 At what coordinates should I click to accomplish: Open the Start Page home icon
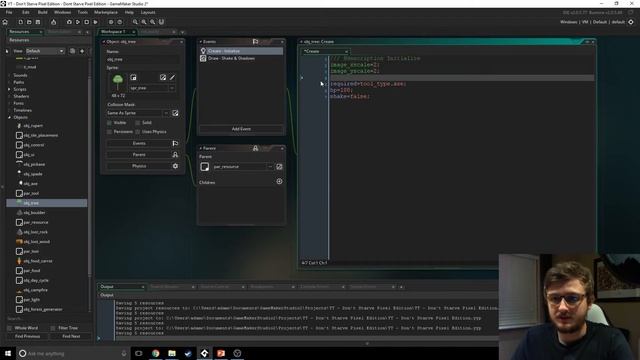[5, 22]
